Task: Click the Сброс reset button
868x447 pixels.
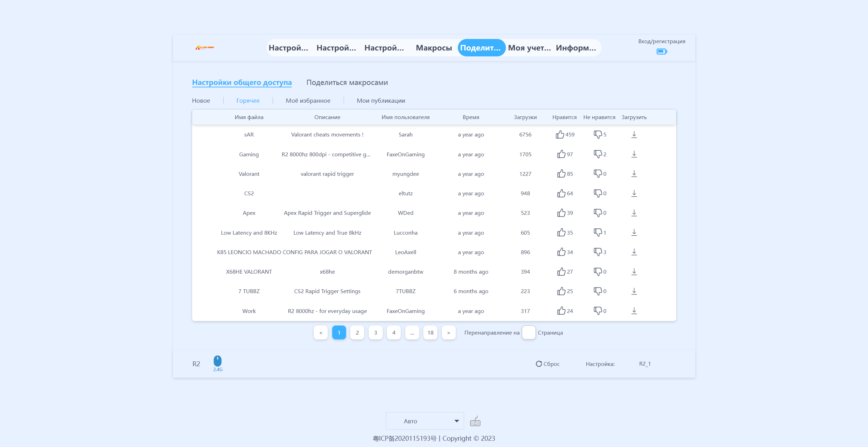Action: click(x=548, y=364)
